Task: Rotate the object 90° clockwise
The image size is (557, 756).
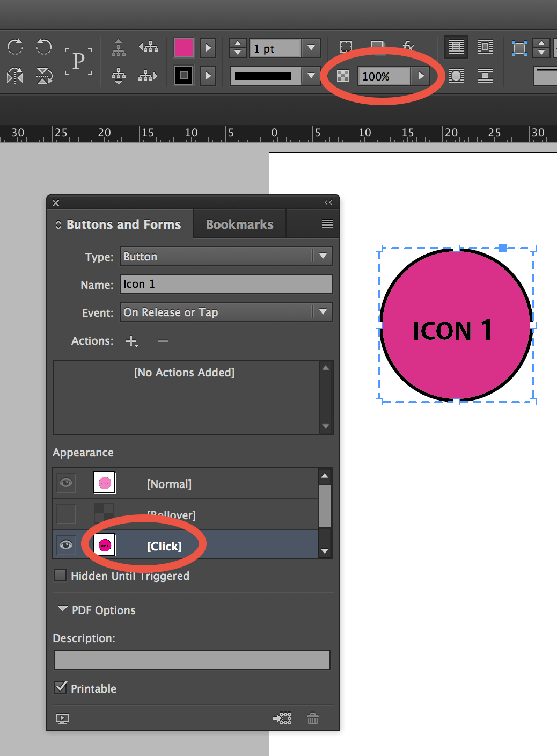Action: point(15,47)
